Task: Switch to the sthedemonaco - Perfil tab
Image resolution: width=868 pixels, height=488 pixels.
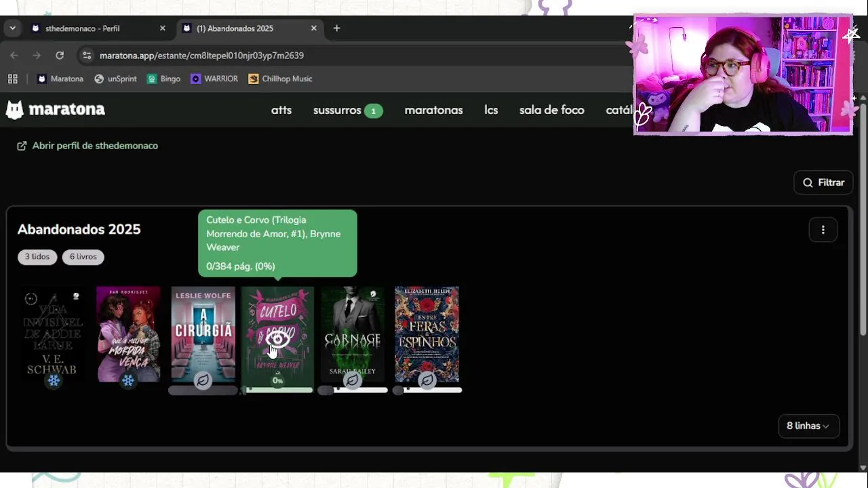Action: (99, 28)
